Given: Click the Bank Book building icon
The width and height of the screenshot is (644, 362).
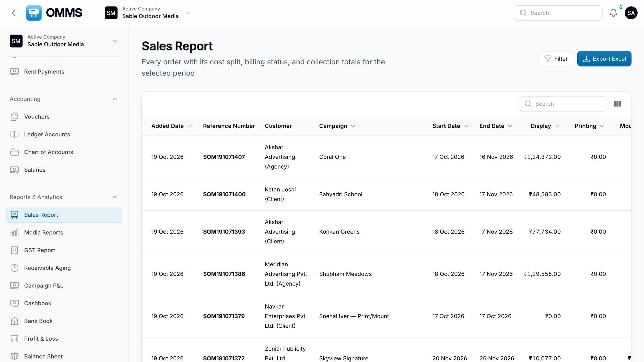Looking at the screenshot, I should 14,321.
